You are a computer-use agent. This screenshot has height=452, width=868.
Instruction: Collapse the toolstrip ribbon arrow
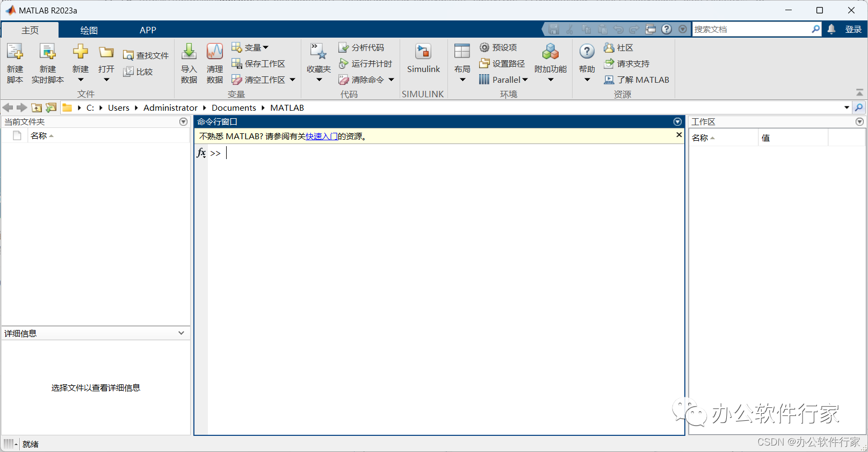(x=859, y=92)
